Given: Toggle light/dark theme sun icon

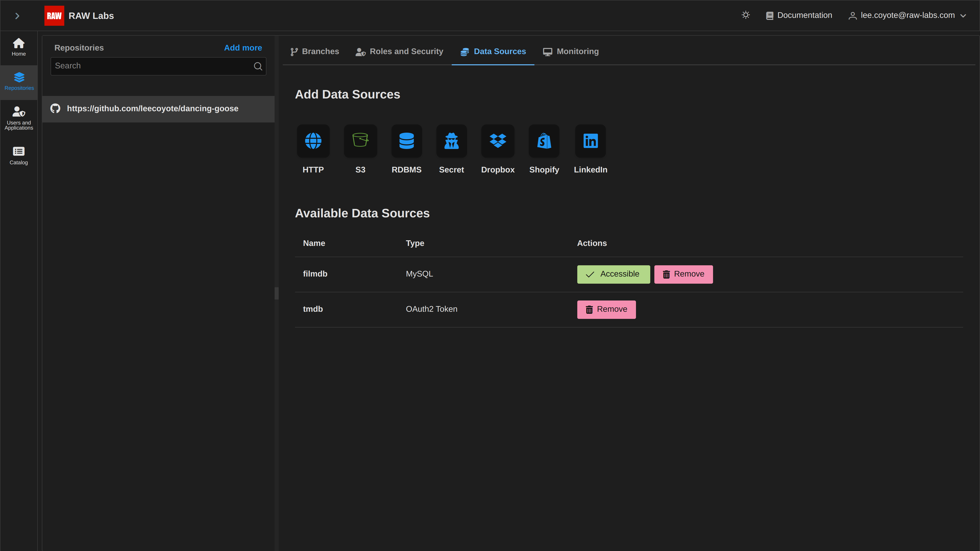Looking at the screenshot, I should click(x=746, y=15).
